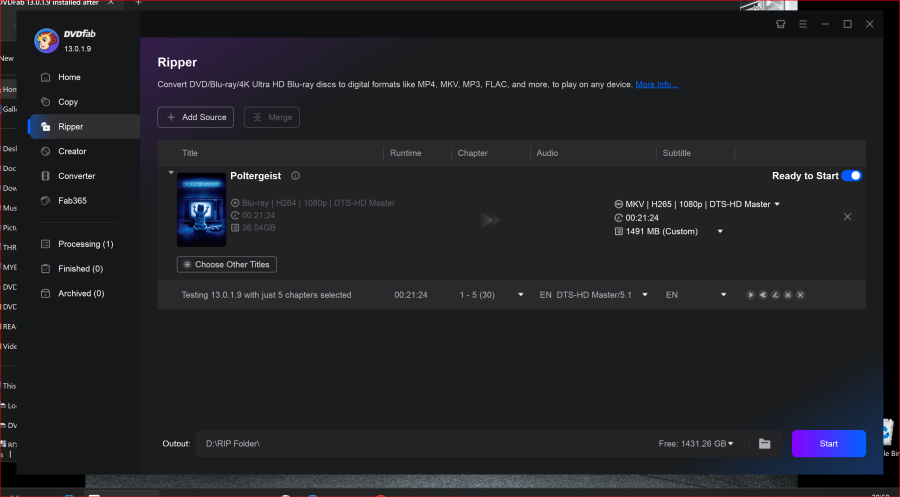Browse output folder with the folder icon

765,444
